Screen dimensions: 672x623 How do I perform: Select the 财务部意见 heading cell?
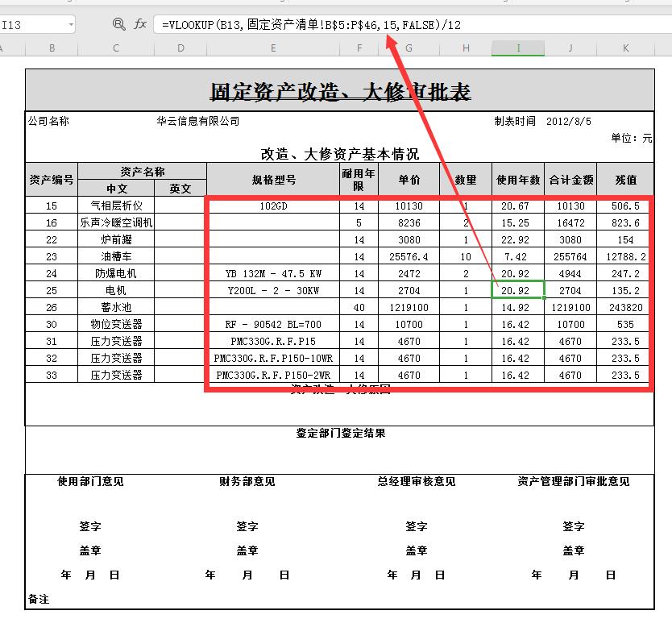point(248,481)
